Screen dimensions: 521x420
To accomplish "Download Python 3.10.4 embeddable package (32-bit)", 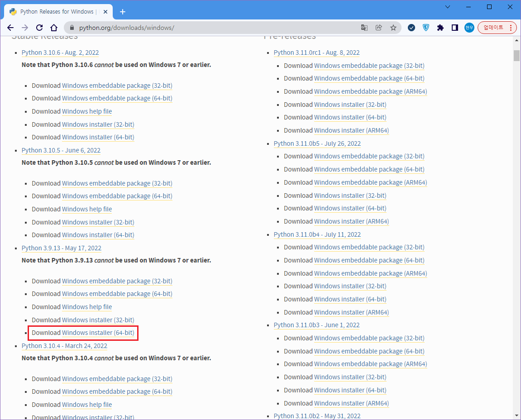I will pos(117,379).
